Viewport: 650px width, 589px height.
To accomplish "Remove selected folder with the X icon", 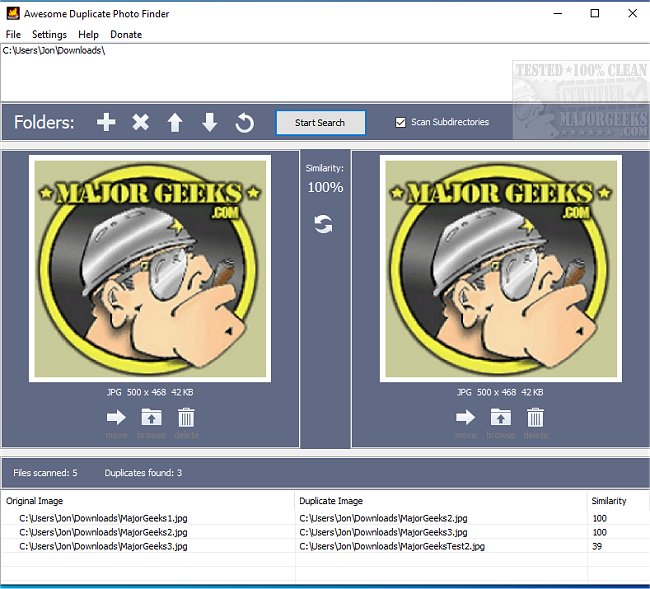I will tap(141, 123).
